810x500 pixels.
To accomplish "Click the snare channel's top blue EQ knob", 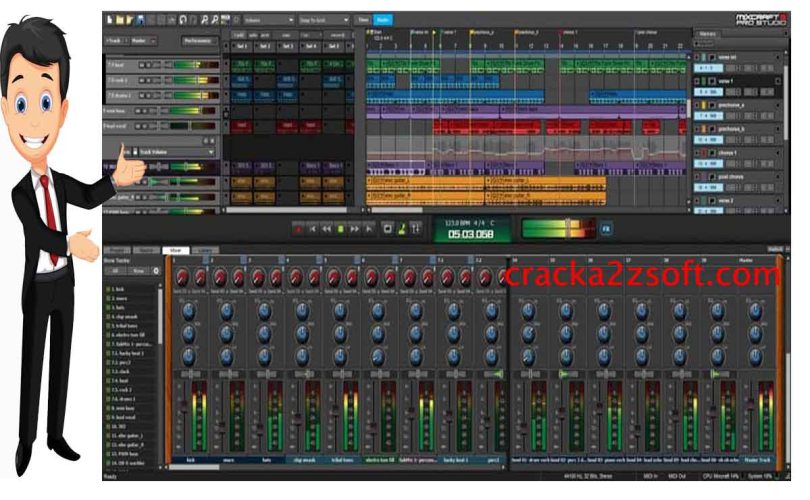I will (226, 311).
